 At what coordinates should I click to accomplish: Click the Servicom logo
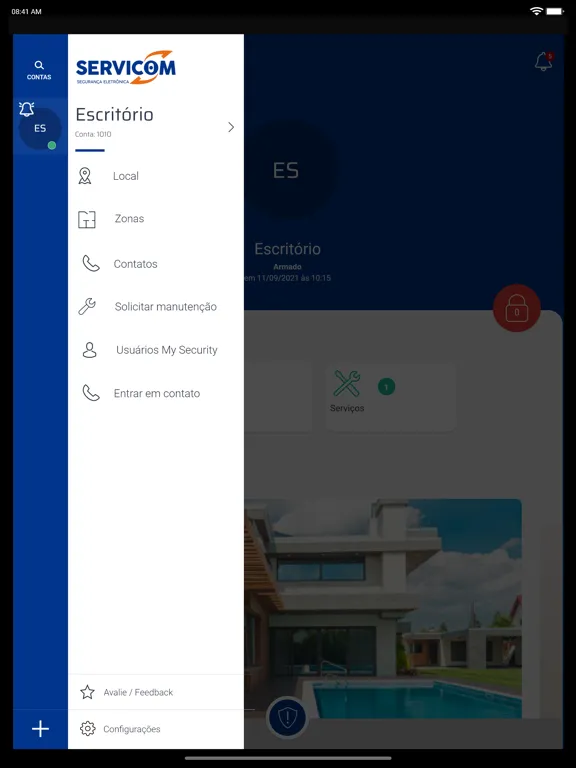(125, 68)
